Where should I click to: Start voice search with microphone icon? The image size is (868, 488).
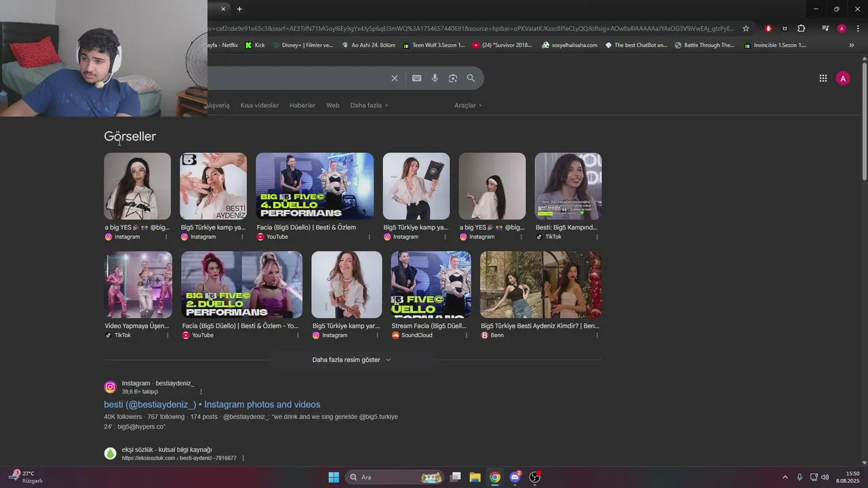[435, 78]
